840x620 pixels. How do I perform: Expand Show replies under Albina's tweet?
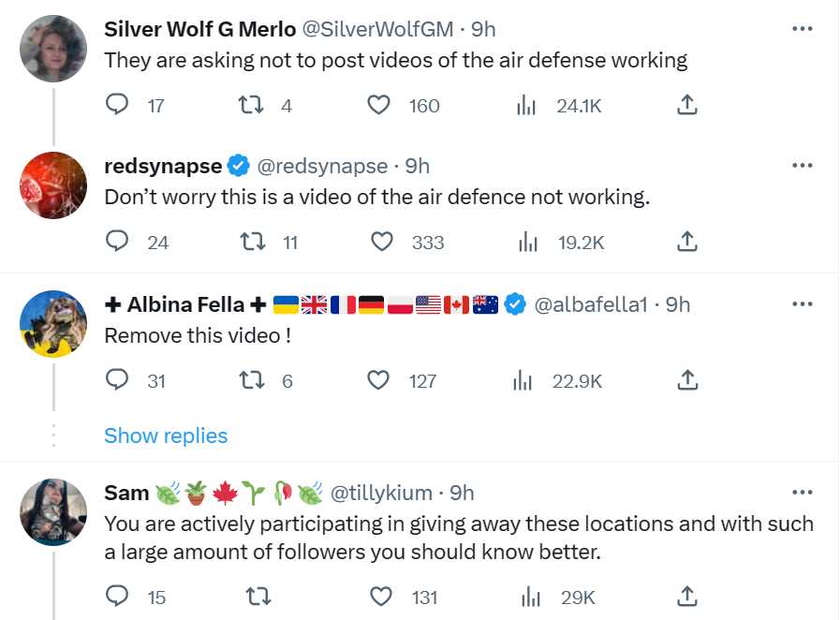166,435
